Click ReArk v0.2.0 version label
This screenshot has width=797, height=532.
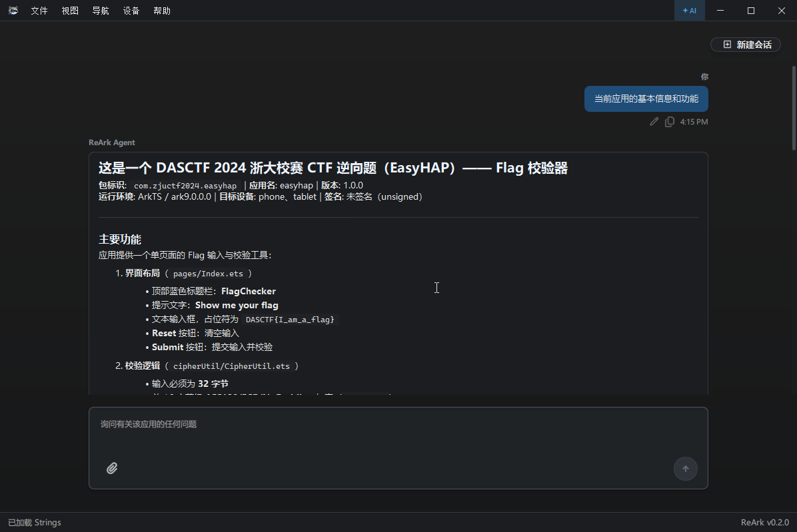(x=764, y=523)
